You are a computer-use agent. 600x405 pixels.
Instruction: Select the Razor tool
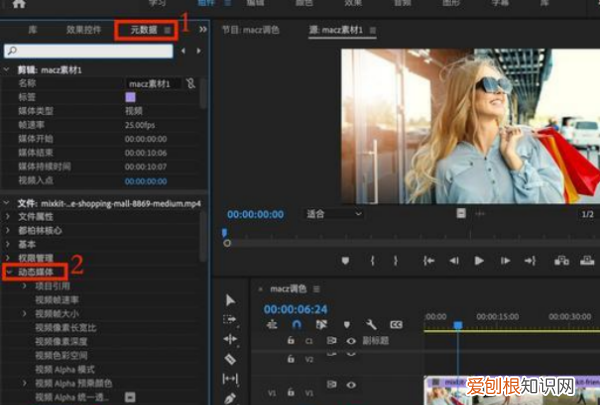[230, 359]
